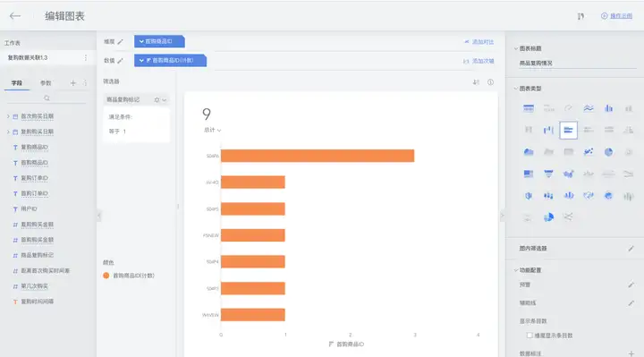Collapse the right settings panel handle

click(502, 216)
